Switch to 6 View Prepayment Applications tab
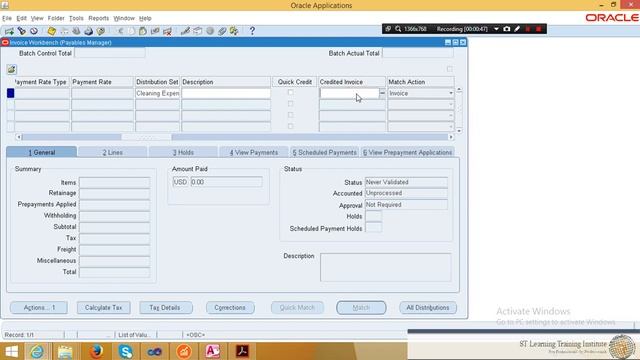The image size is (640, 360). (407, 152)
